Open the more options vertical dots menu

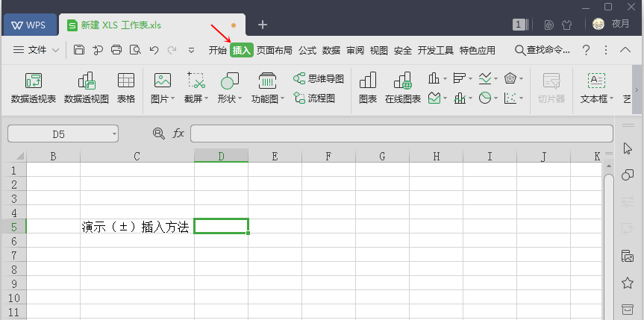[605, 50]
